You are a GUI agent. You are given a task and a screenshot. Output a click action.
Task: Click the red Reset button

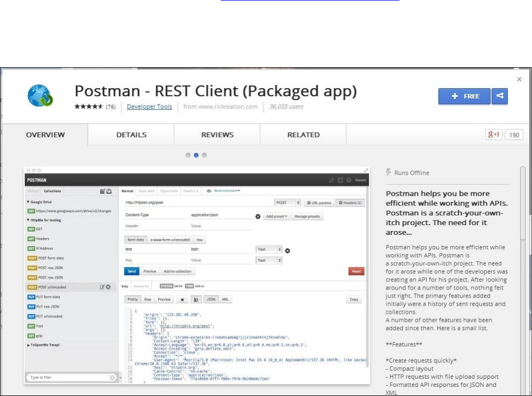pyautogui.click(x=356, y=271)
